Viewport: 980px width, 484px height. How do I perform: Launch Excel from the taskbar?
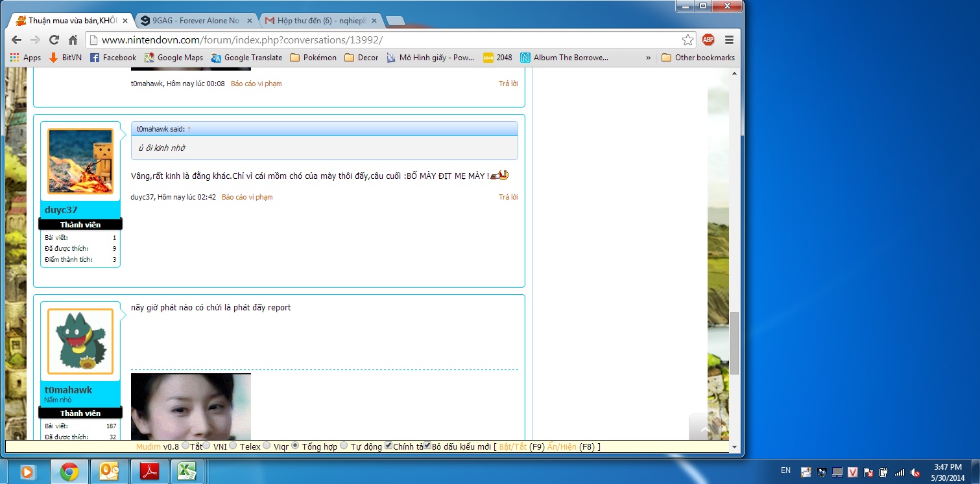[x=187, y=472]
